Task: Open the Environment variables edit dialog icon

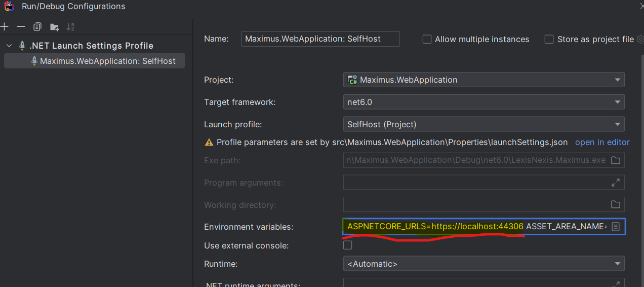Action: 616,227
